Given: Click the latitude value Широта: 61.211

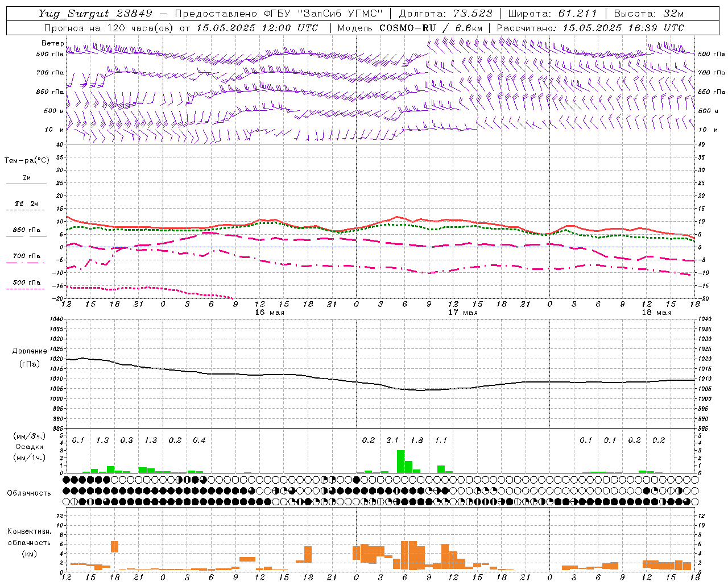Looking at the screenshot, I should 552,14.
